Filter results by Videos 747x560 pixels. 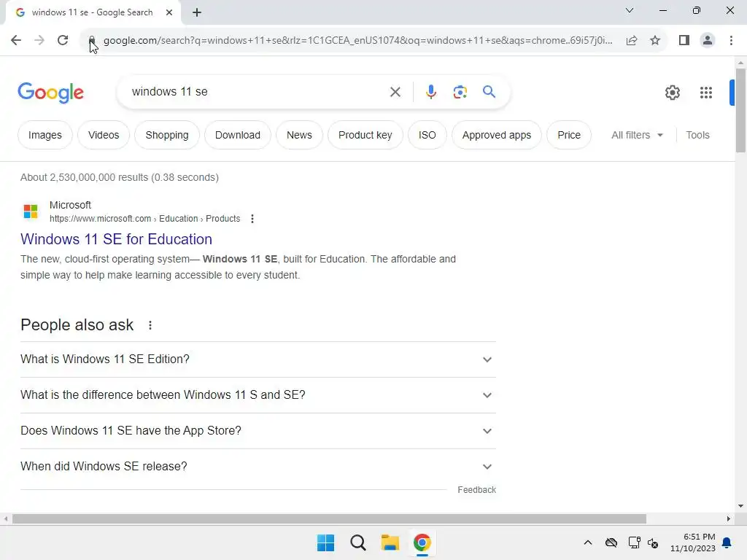pyautogui.click(x=104, y=135)
